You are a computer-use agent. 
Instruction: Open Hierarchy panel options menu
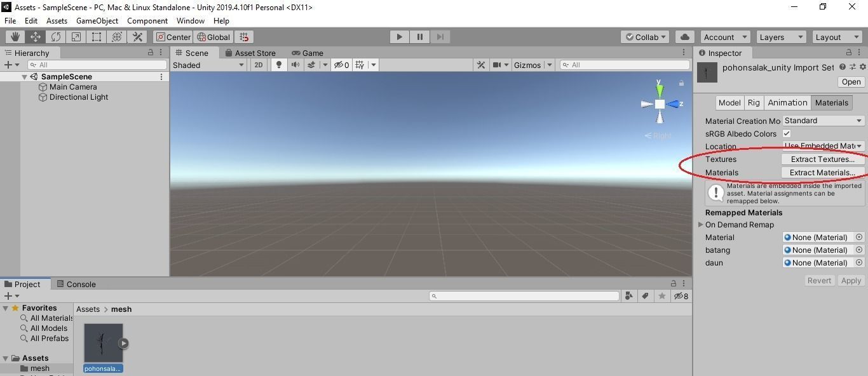point(162,53)
